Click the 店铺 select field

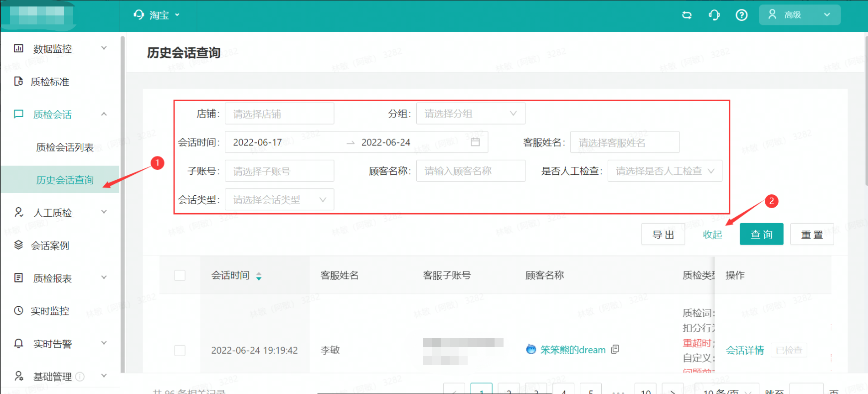[x=279, y=114]
